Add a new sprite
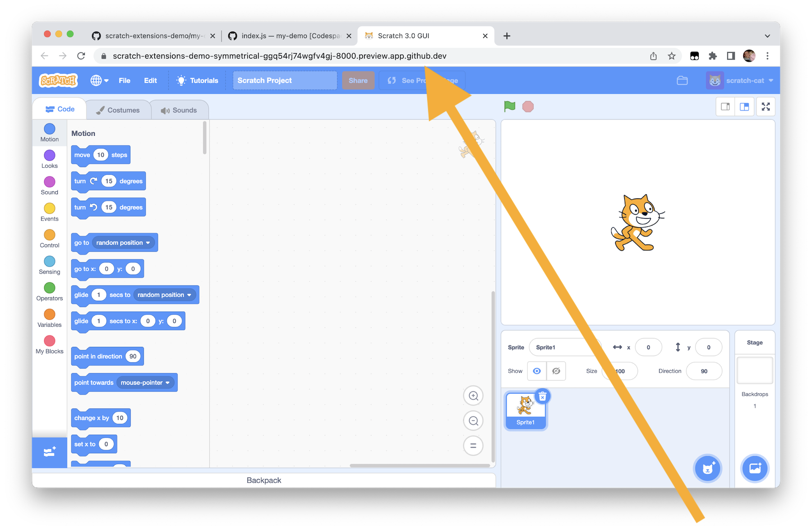This screenshot has height=530, width=812. tap(707, 468)
